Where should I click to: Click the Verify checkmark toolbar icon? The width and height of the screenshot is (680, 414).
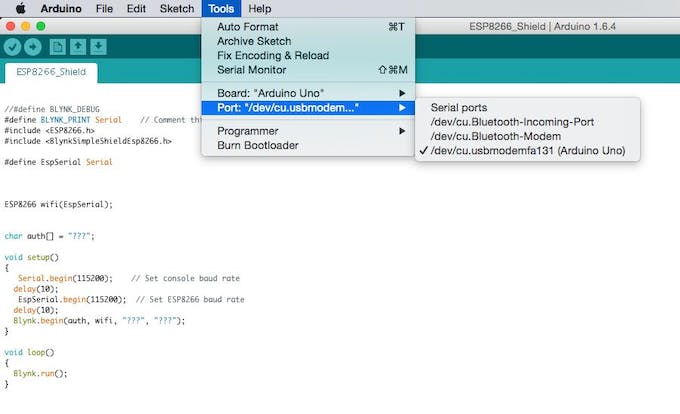[13, 47]
